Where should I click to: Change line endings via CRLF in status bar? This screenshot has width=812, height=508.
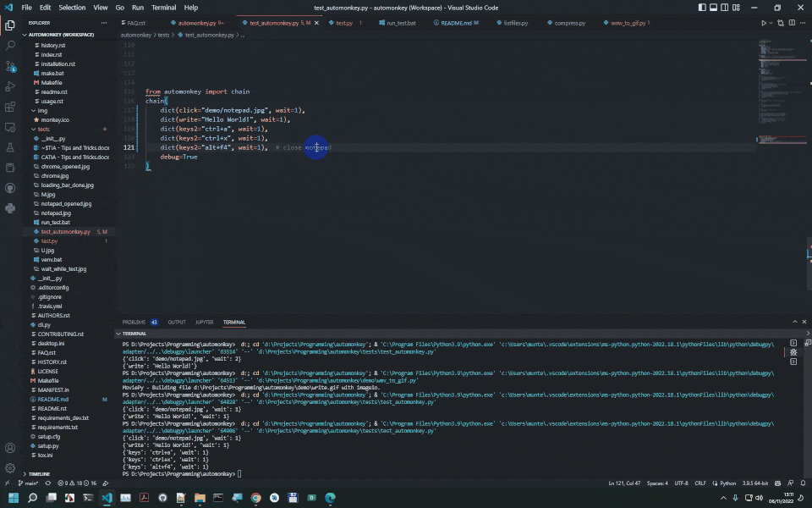pyautogui.click(x=700, y=483)
